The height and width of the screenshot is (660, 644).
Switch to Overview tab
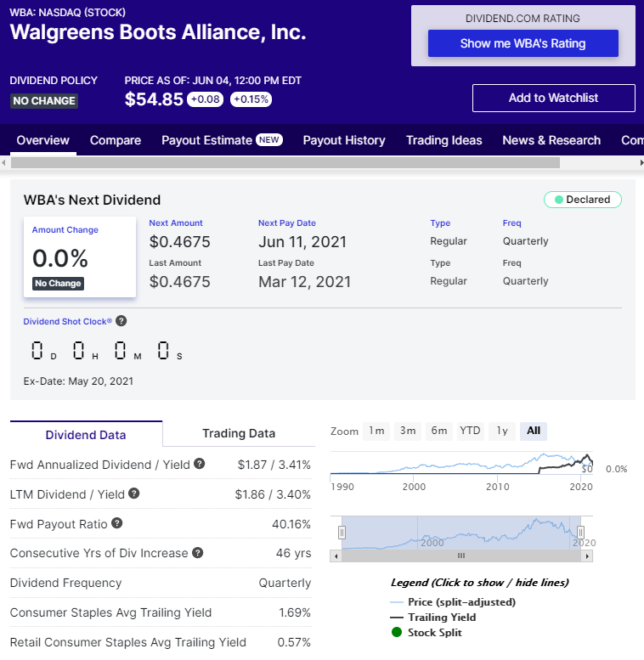[43, 140]
